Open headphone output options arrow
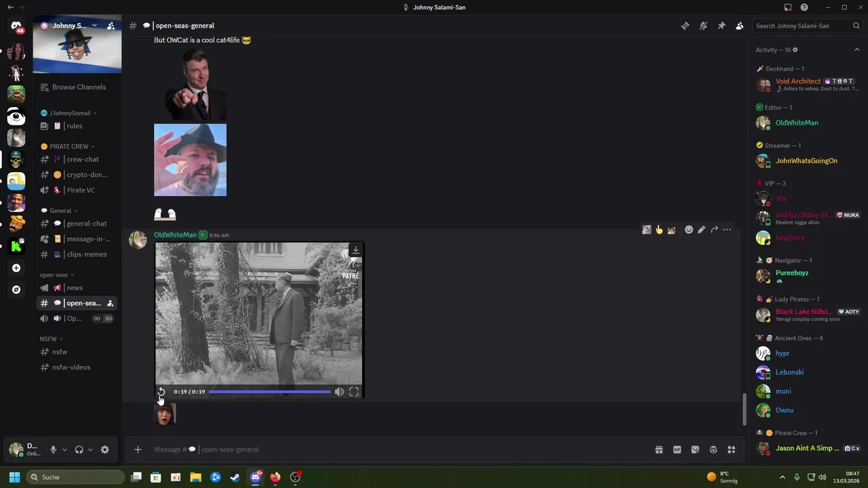 (90, 449)
